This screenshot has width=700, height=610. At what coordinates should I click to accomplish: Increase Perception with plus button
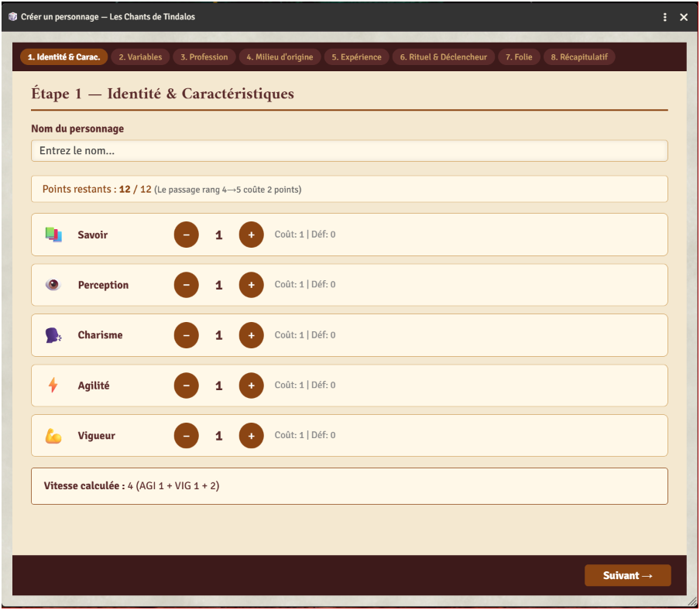click(252, 285)
